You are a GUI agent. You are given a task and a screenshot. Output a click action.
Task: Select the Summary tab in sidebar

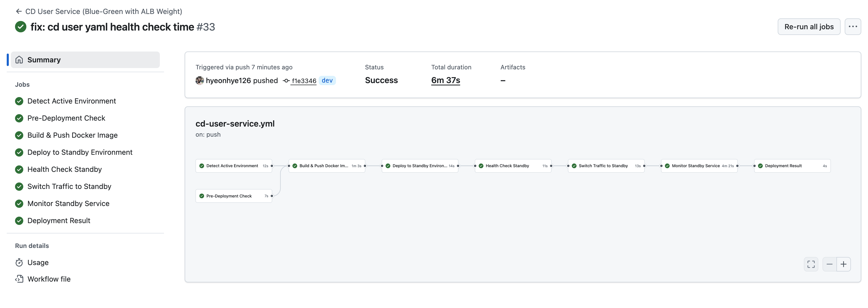point(85,60)
